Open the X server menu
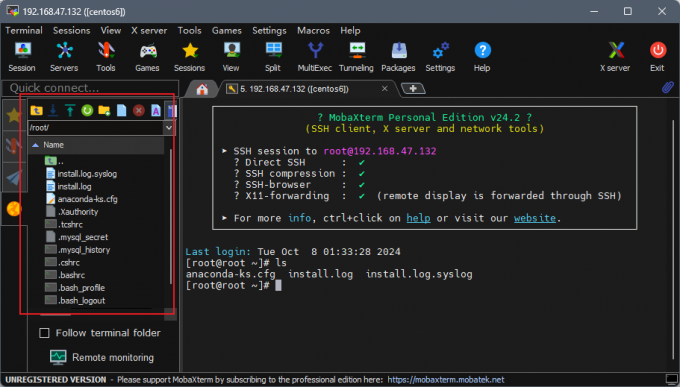The image size is (680, 387). (x=149, y=30)
